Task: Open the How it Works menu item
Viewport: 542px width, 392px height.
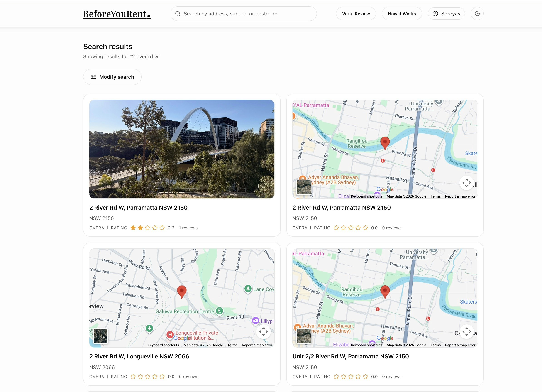Action: pos(402,13)
